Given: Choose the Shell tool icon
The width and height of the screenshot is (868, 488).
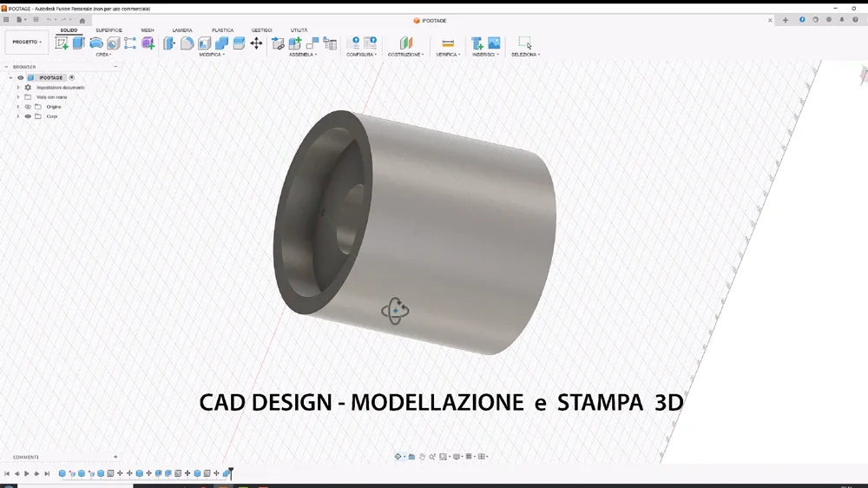Looking at the screenshot, I should 204,43.
